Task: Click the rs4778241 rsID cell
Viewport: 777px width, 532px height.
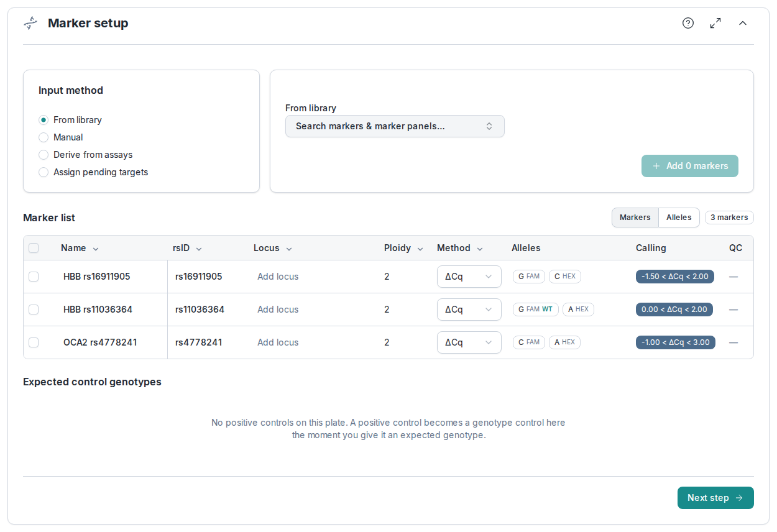Action: (199, 342)
